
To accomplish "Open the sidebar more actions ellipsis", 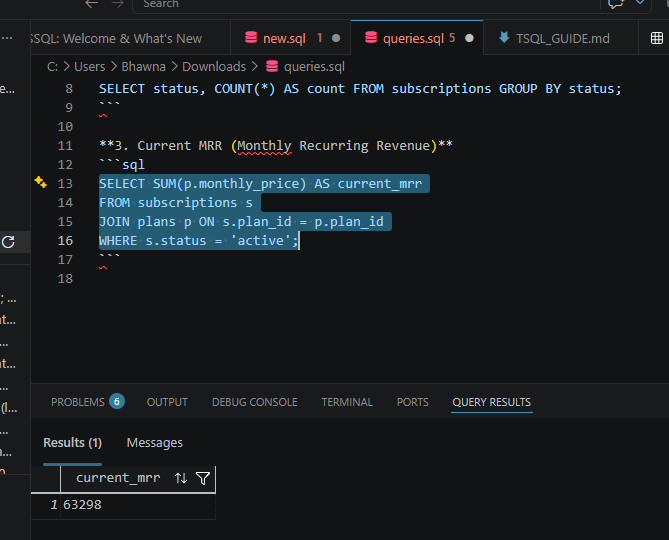I will tap(6, 38).
